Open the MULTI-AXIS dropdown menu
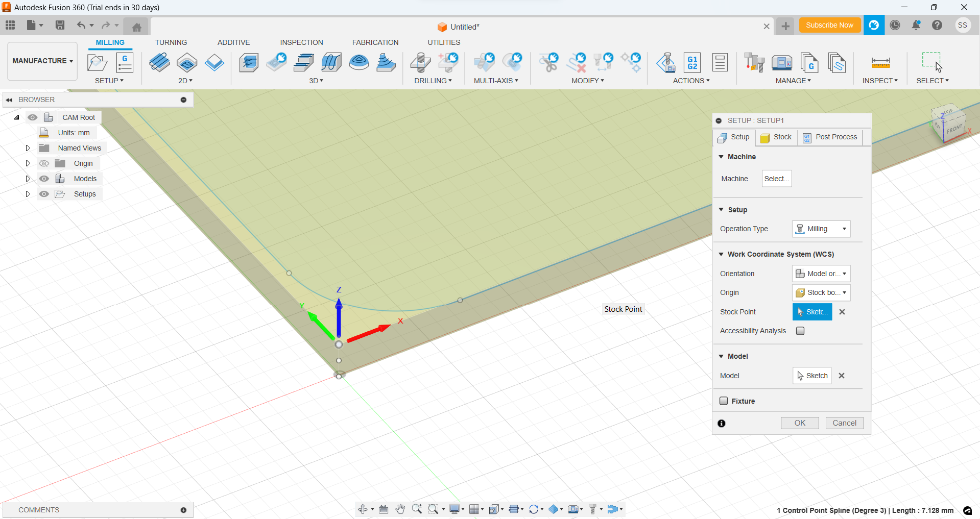The image size is (980, 519). 496,81
